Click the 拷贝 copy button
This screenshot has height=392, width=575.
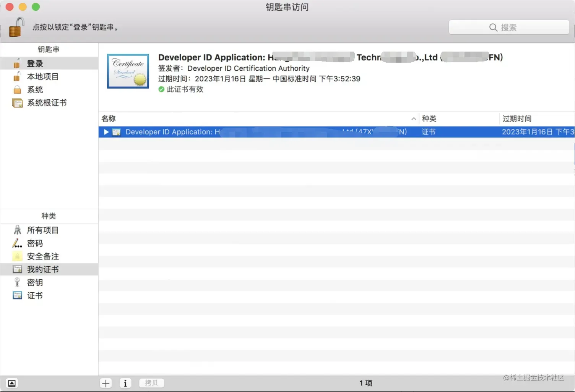point(151,382)
